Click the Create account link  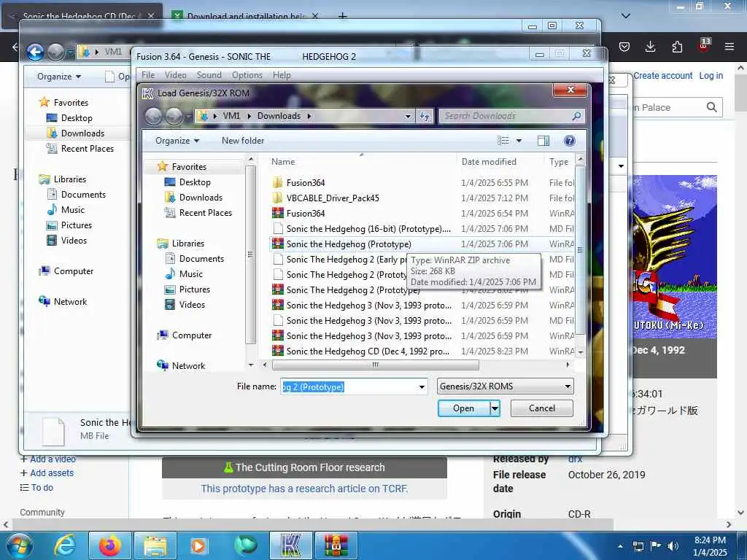click(x=662, y=76)
